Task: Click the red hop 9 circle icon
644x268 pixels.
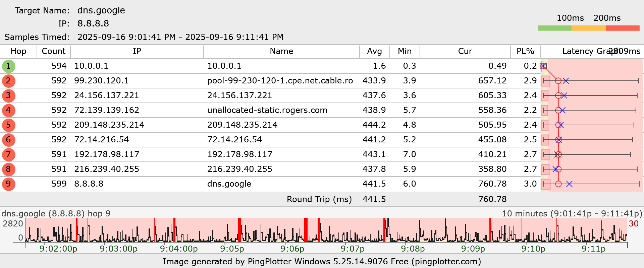Action: point(9,184)
